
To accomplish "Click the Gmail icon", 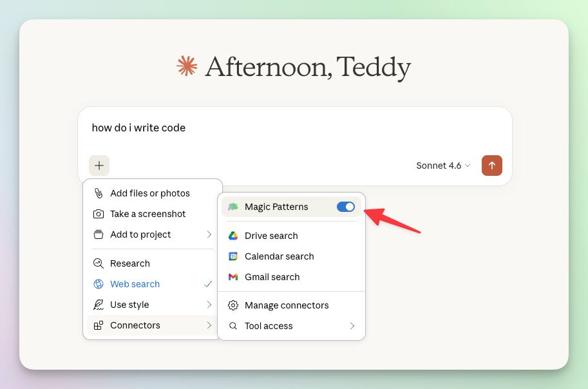I will click(x=233, y=277).
